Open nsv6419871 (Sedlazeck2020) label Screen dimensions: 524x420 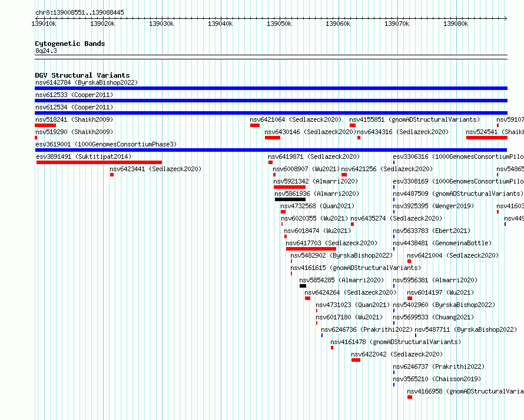(314, 156)
